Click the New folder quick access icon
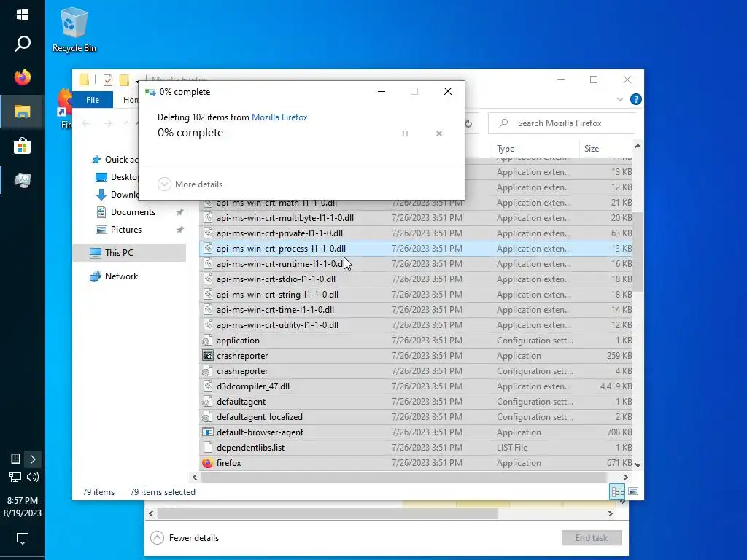The image size is (747, 560). pos(124,80)
